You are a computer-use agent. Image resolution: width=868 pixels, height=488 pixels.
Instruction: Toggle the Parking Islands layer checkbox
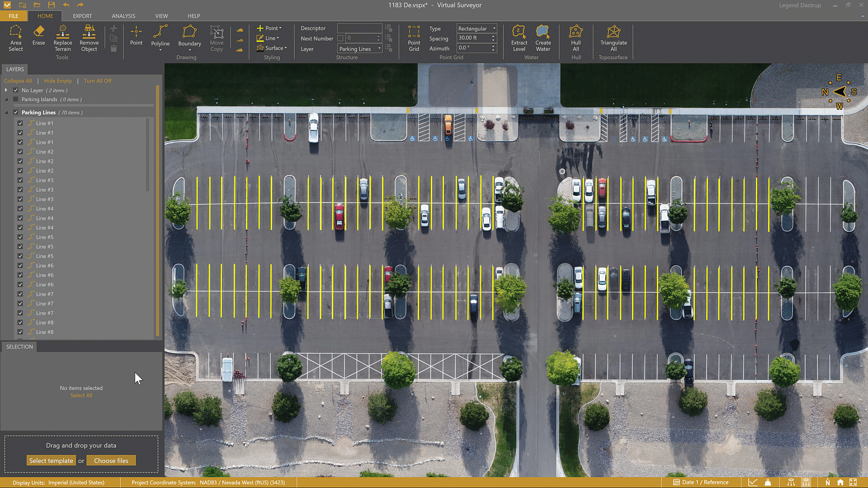coord(16,99)
